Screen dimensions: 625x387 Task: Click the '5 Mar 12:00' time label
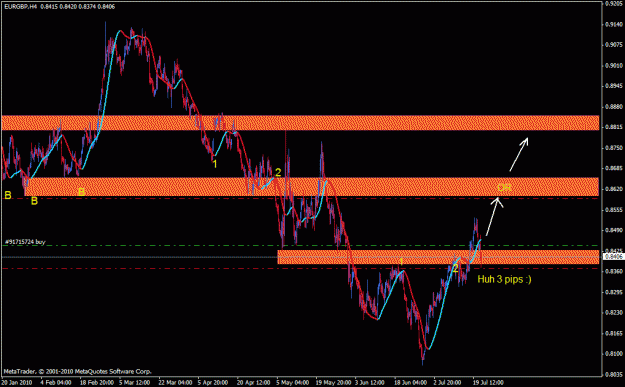click(x=135, y=383)
